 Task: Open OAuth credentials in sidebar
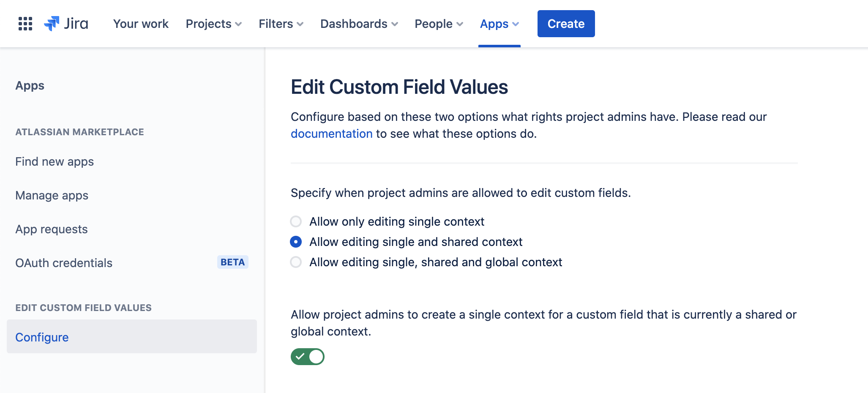tap(64, 263)
